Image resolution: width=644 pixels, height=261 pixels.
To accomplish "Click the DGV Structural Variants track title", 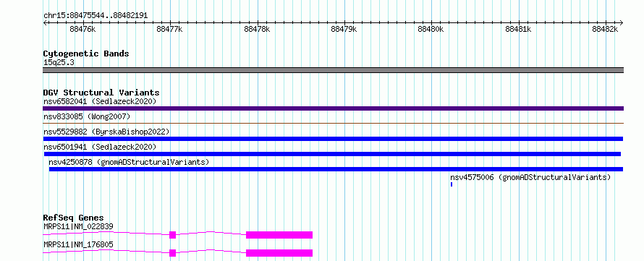I will [101, 93].
